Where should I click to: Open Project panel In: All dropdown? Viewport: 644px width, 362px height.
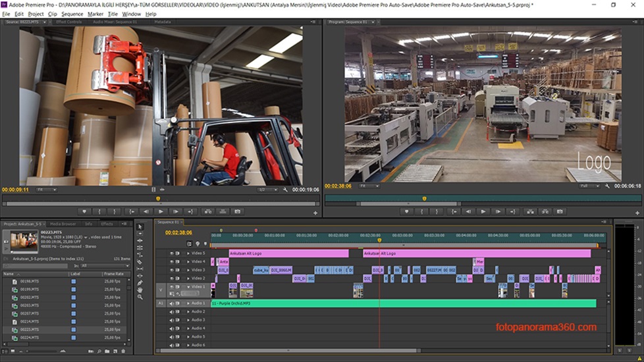tap(105, 266)
